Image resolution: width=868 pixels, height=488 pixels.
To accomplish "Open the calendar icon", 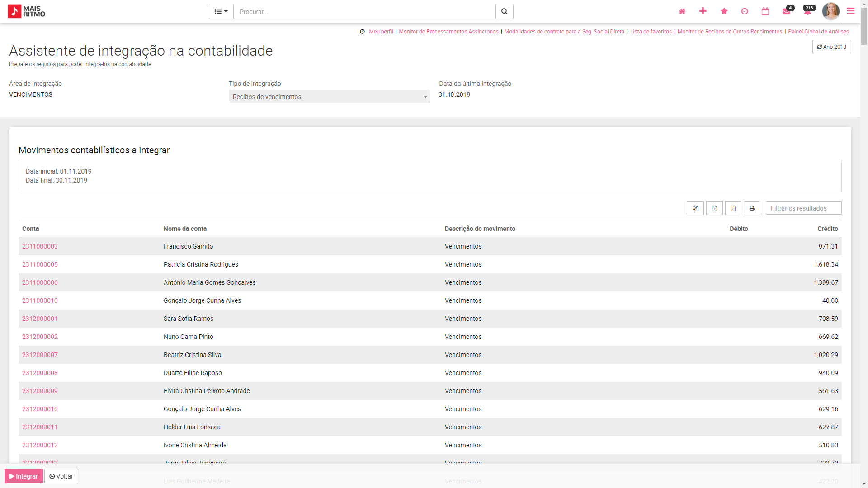I will pos(765,11).
